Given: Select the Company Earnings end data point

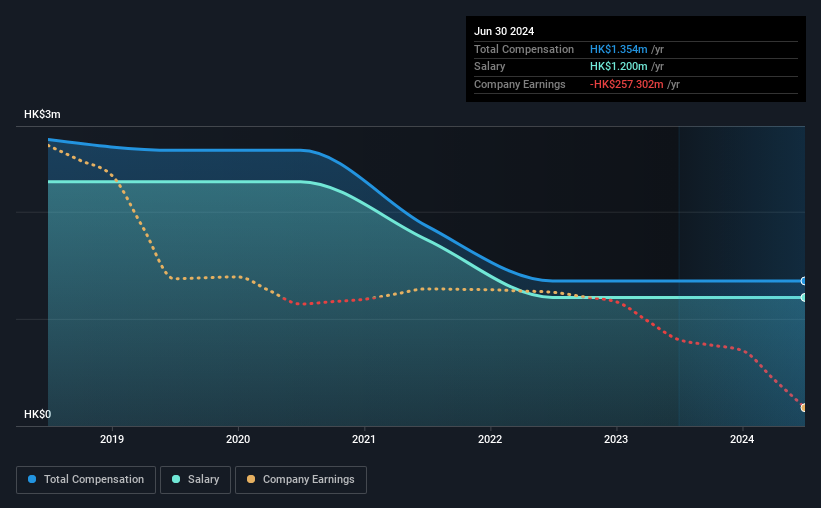Looking at the screenshot, I should (x=803, y=407).
